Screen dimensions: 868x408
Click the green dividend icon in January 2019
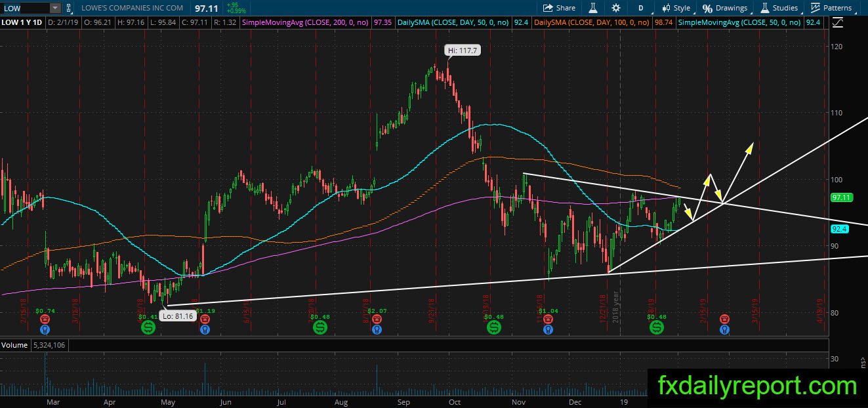click(655, 326)
